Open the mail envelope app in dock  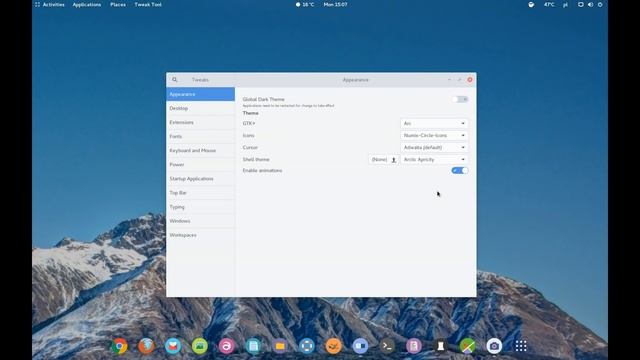tap(173, 346)
